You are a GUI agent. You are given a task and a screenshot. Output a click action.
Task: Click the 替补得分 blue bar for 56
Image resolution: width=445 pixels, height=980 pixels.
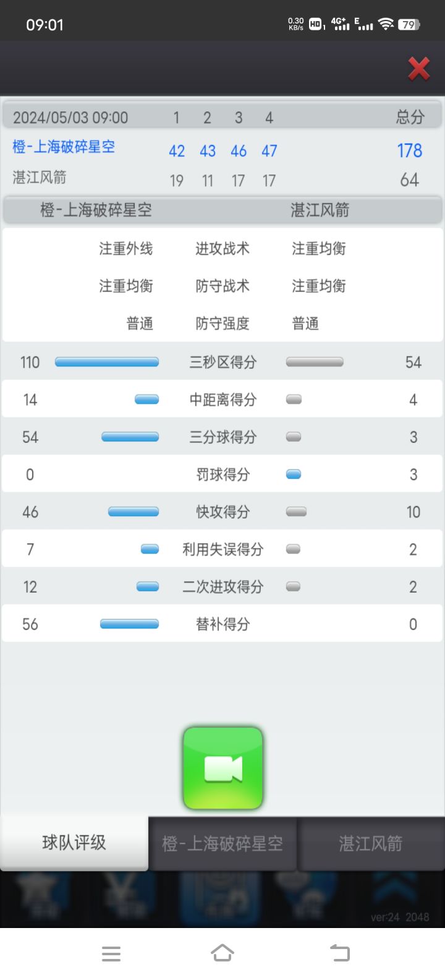point(129,624)
